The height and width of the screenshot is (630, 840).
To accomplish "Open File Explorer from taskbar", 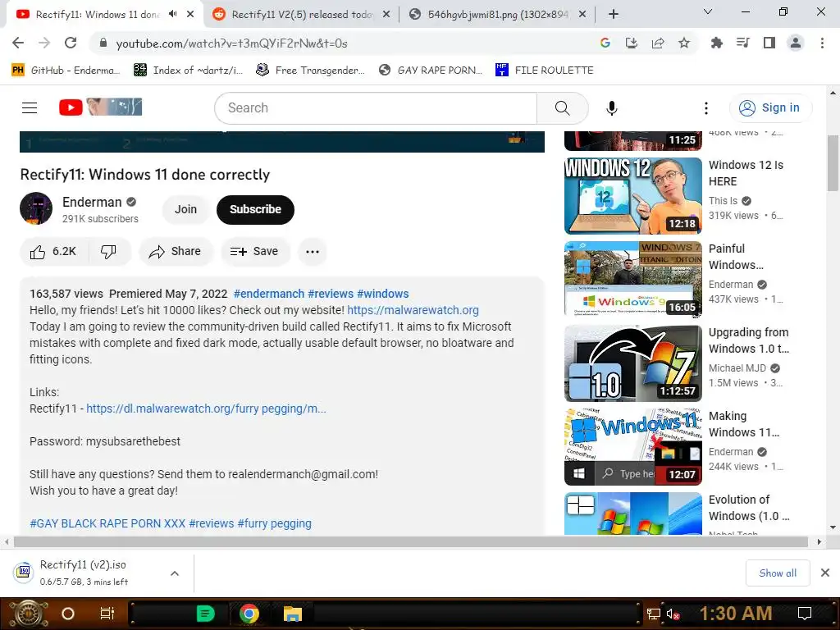I will click(293, 614).
